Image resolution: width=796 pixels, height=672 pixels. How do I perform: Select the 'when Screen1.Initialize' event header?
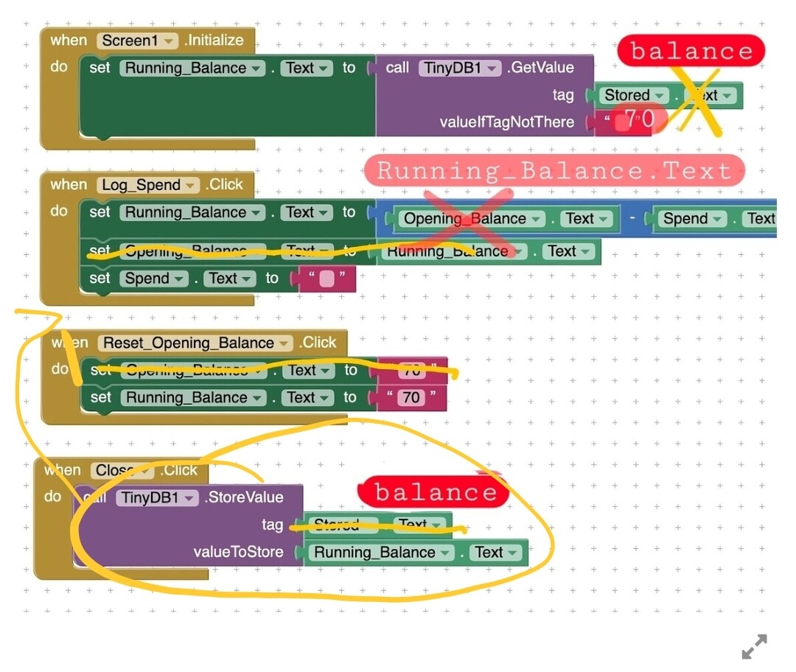(68, 41)
